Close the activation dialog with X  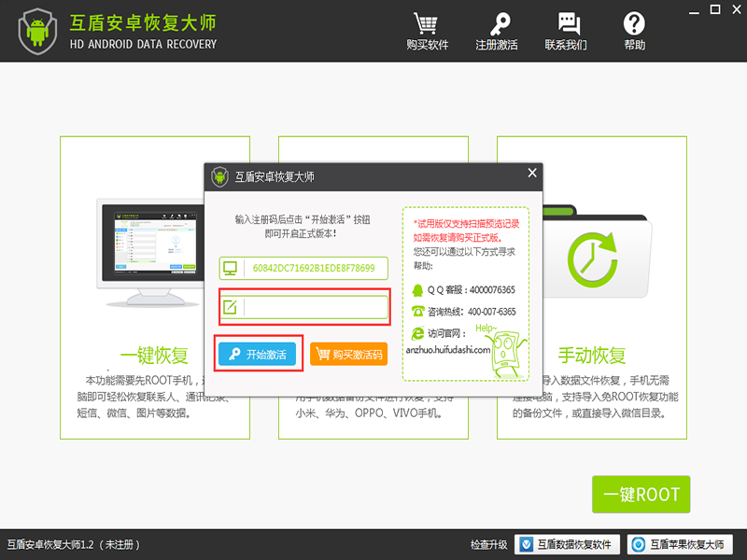click(532, 173)
